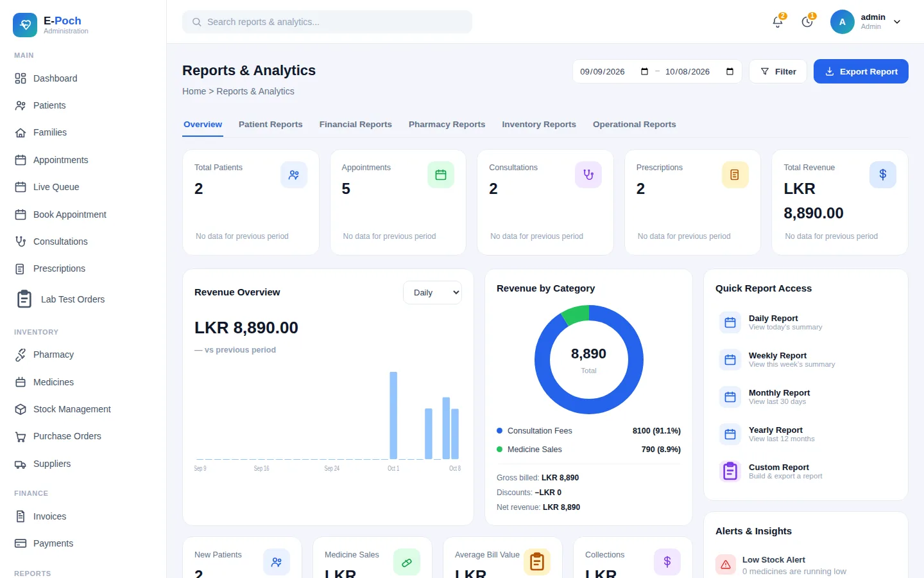Click the Export Report button

(861, 71)
